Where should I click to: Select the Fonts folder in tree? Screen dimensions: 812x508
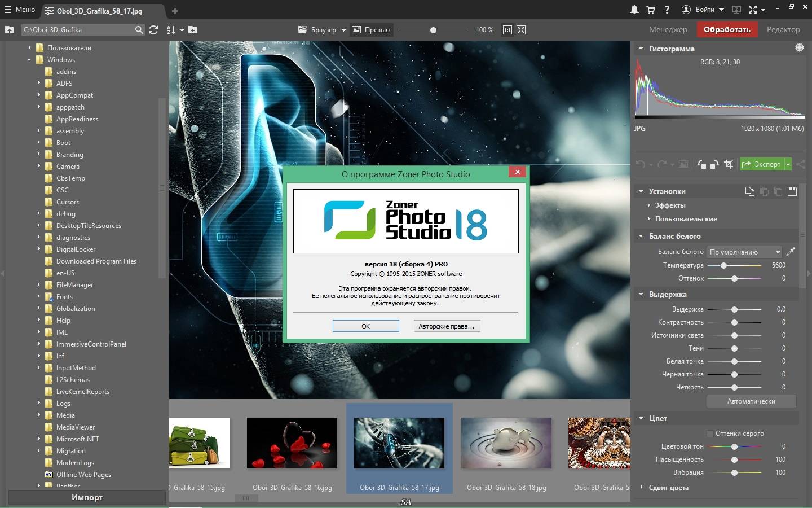[x=64, y=297]
